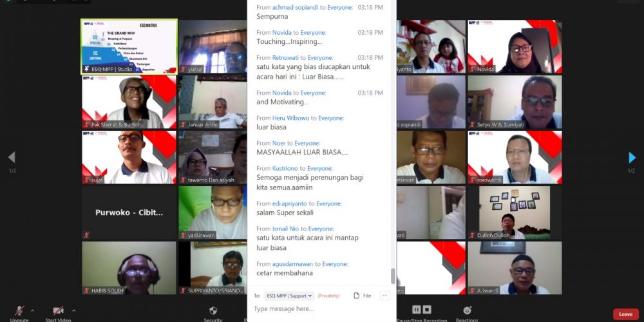Open the chat more options ellipsis
The width and height of the screenshot is (644, 322).
(385, 296)
